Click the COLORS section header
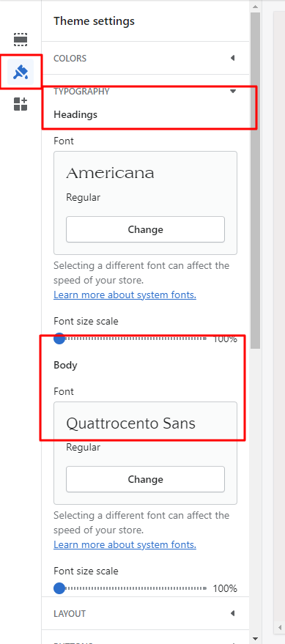This screenshot has height=644, width=285. pyautogui.click(x=145, y=58)
